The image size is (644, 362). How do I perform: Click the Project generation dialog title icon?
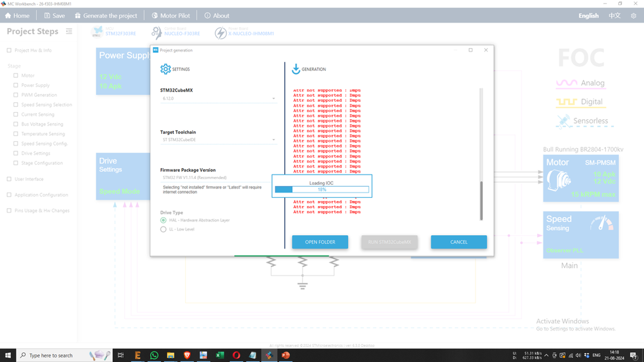[155, 50]
